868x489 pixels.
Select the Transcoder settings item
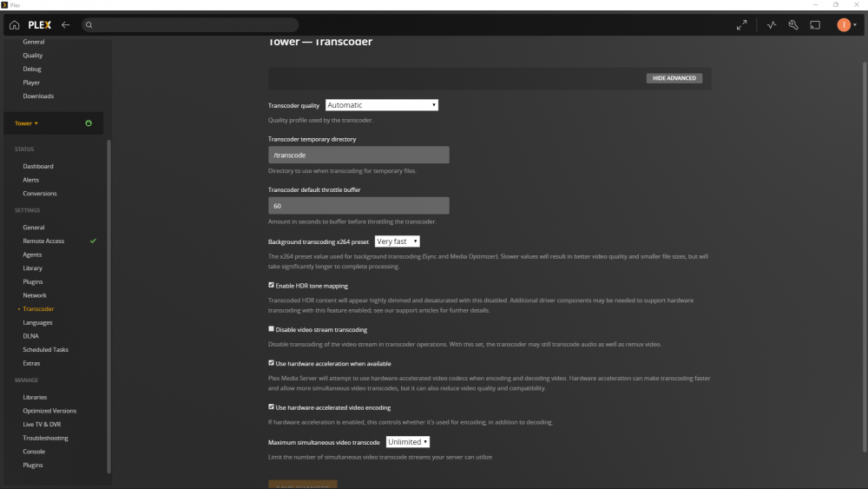pos(38,308)
